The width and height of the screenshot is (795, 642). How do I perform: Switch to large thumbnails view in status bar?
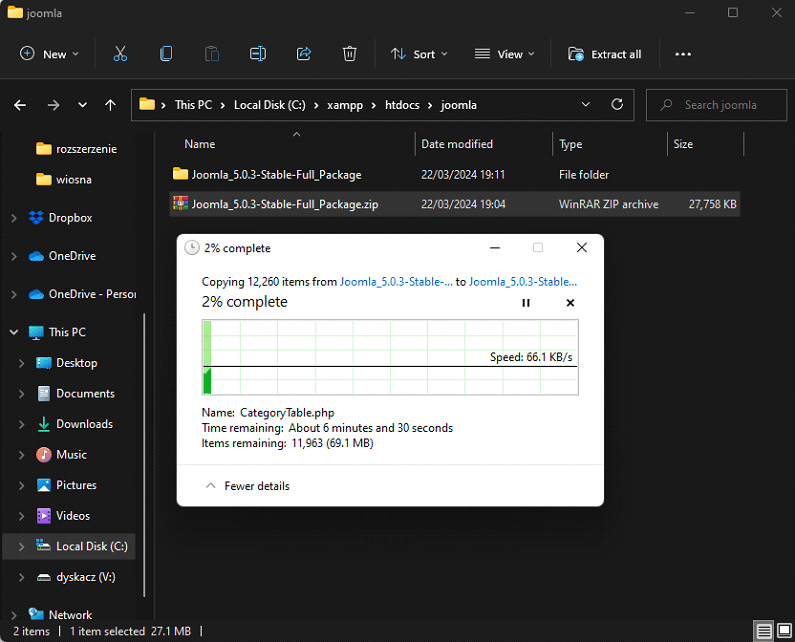pyautogui.click(x=783, y=631)
